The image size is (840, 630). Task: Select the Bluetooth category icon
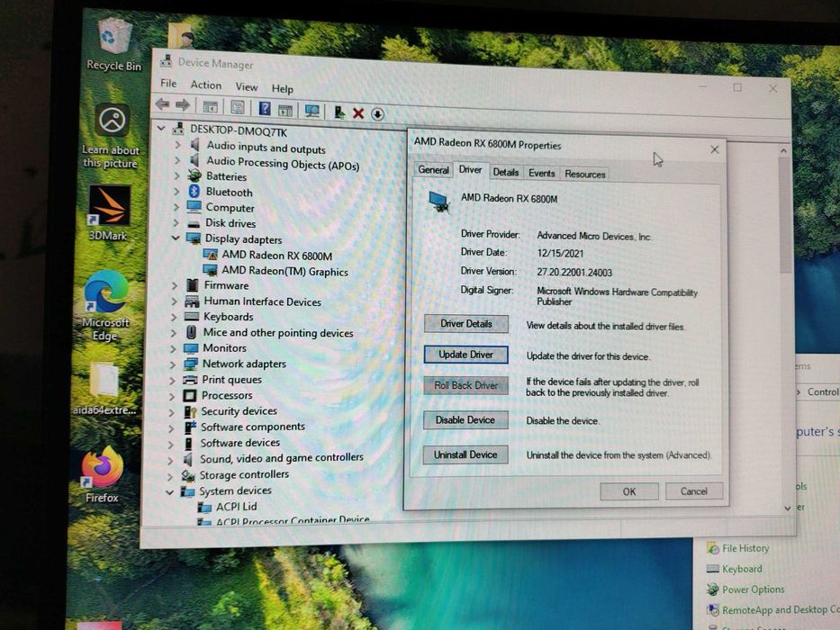(194, 191)
